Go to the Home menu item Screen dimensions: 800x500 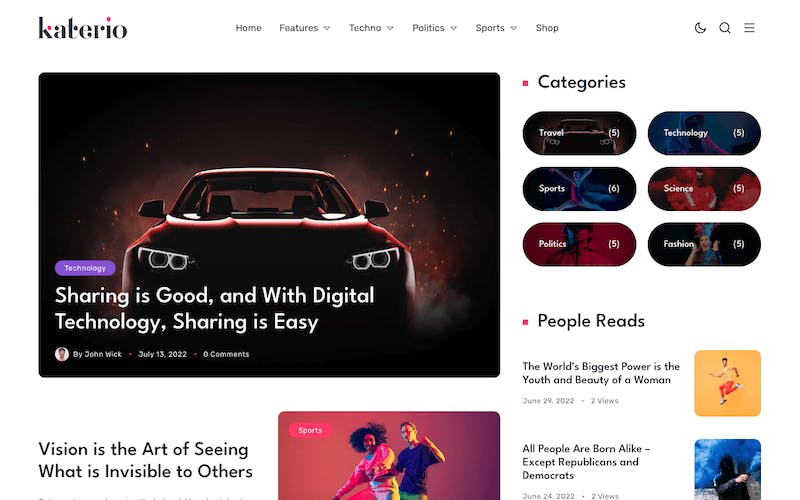click(248, 28)
